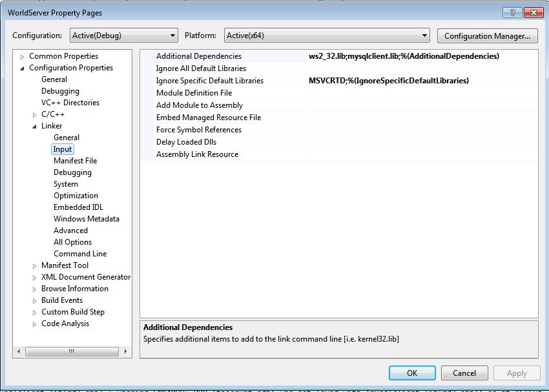
Task: Expand the Common Properties node
Action: point(23,57)
